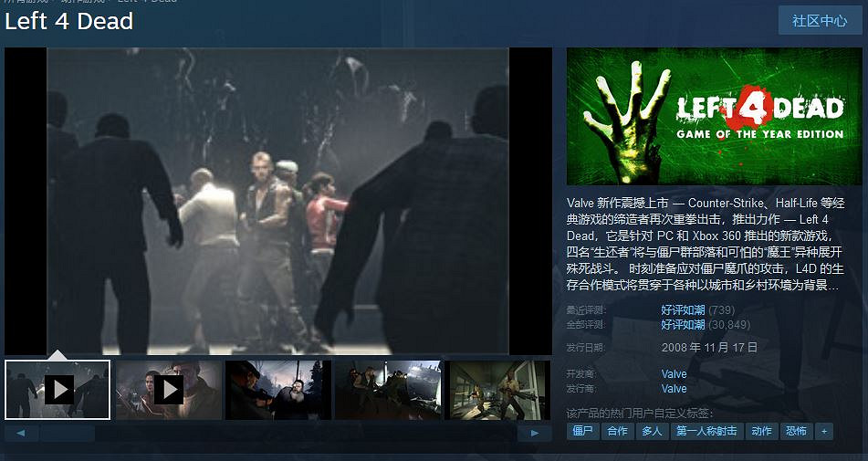Open the Left 4 Dead header artwork

(x=714, y=116)
